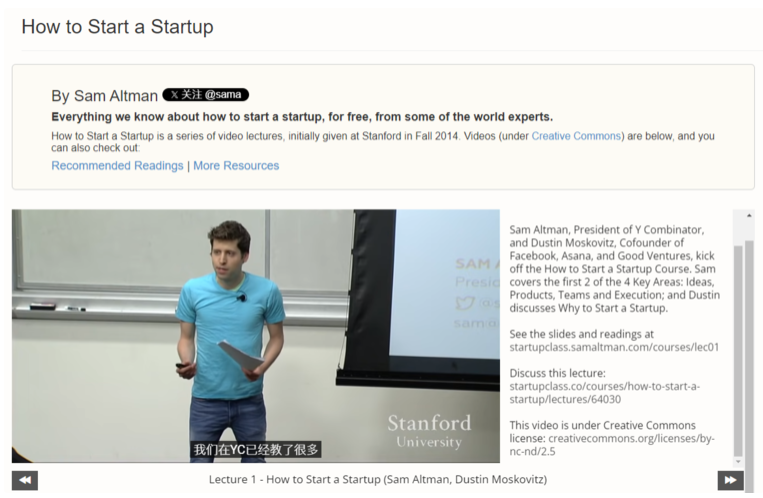Screen dimensions: 763x498
Task: Click the X follow @sama button
Action: [x=205, y=95]
